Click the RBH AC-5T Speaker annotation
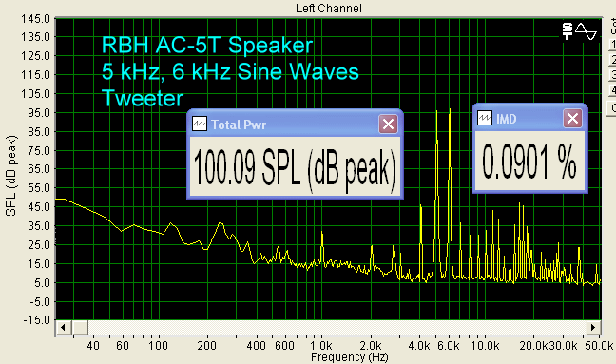Image resolution: width=616 pixels, height=364 pixels. click(x=207, y=45)
